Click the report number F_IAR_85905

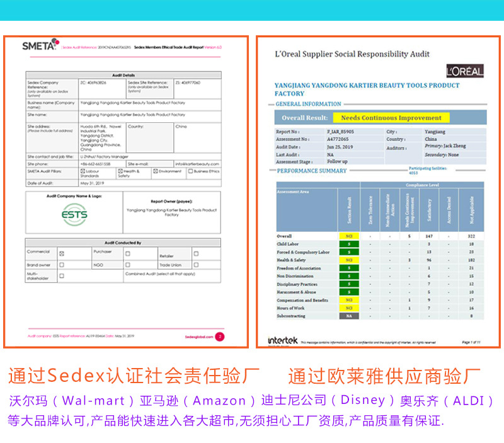(340, 132)
